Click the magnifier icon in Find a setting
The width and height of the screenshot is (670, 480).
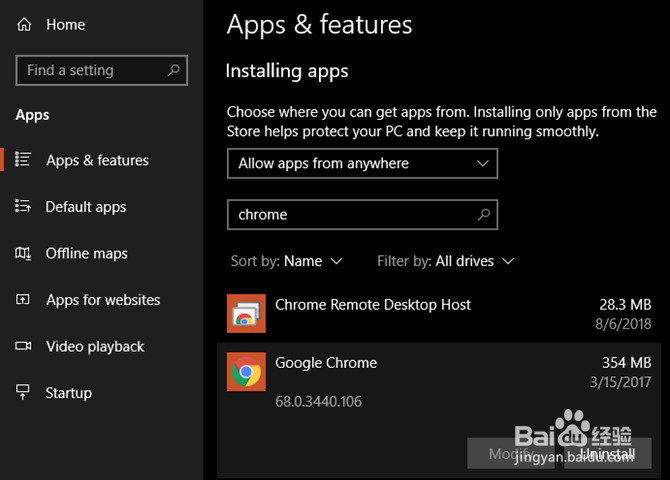(x=173, y=70)
